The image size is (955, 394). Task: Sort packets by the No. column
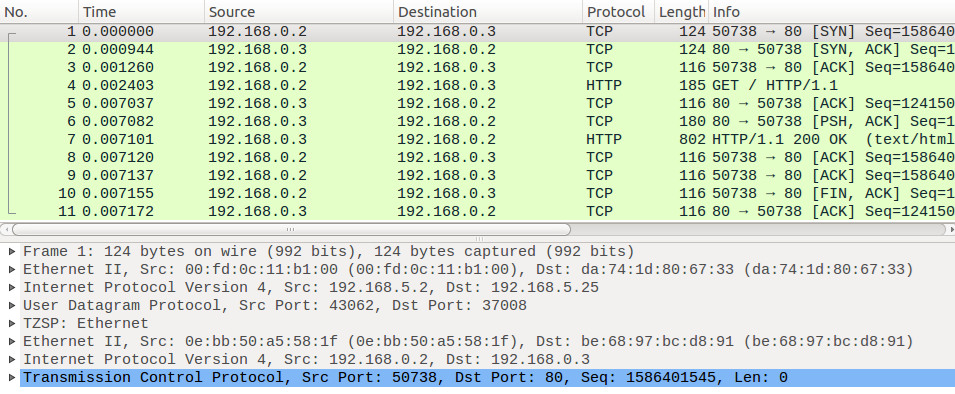[39, 12]
